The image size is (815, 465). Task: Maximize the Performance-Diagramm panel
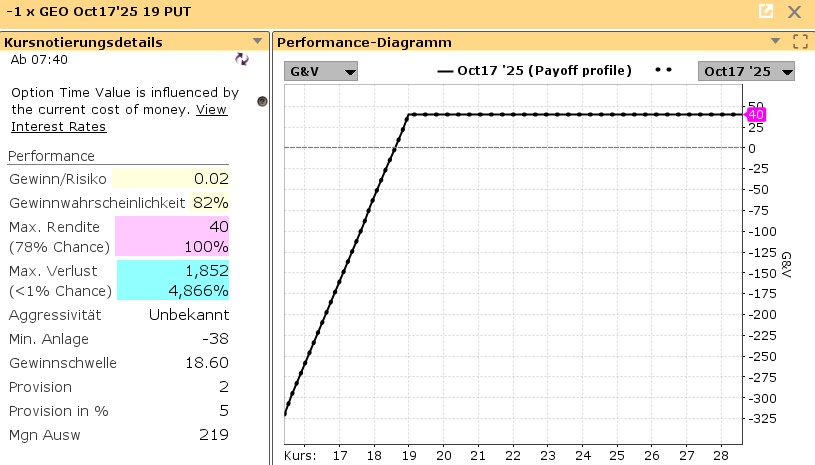(800, 42)
